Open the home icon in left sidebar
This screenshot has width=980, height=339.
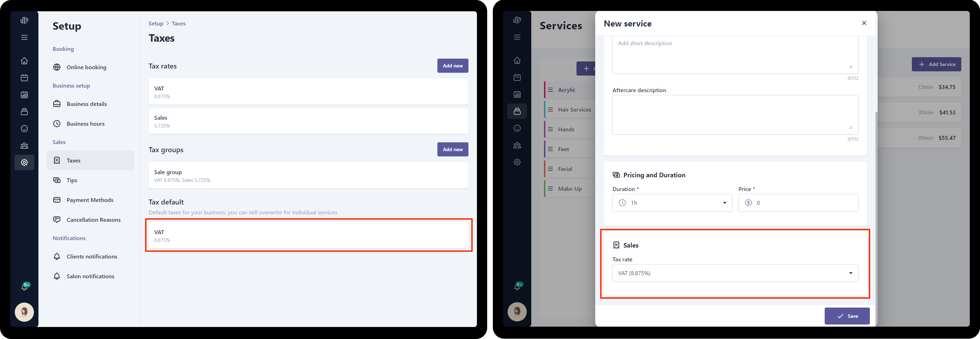(x=24, y=61)
